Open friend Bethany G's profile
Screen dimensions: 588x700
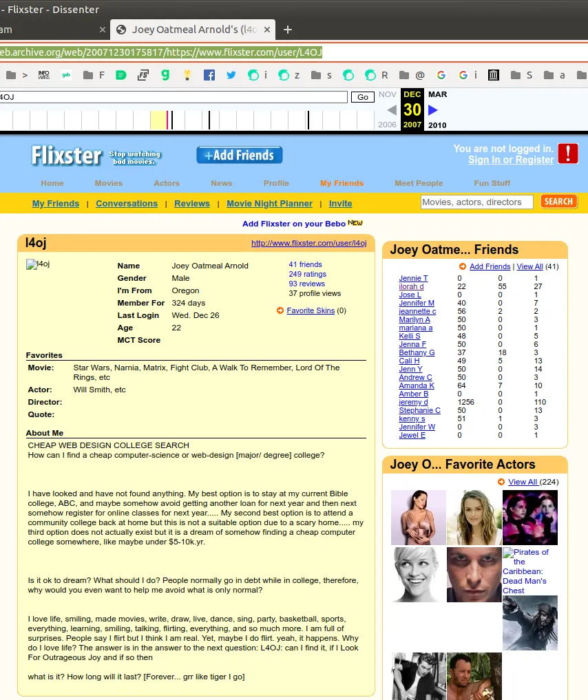point(417,352)
